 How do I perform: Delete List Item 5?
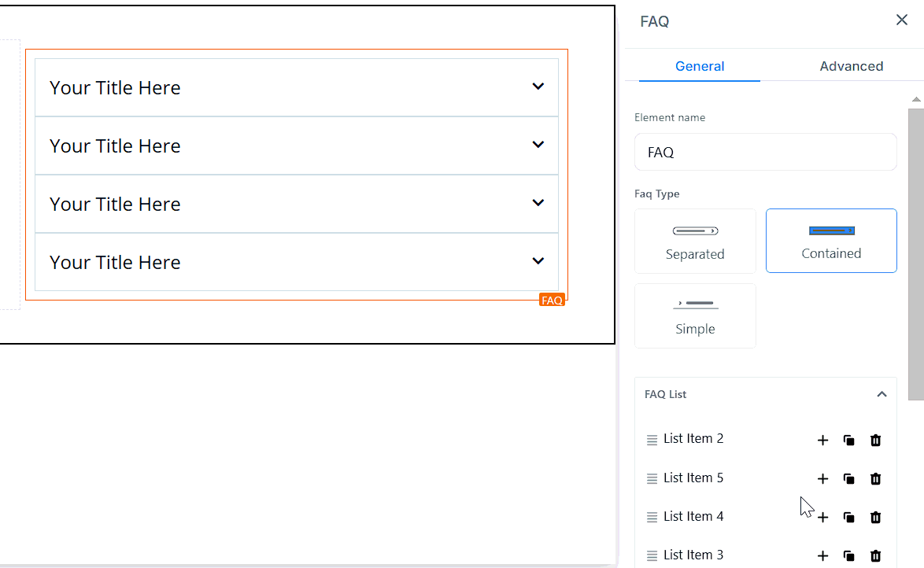click(x=875, y=479)
